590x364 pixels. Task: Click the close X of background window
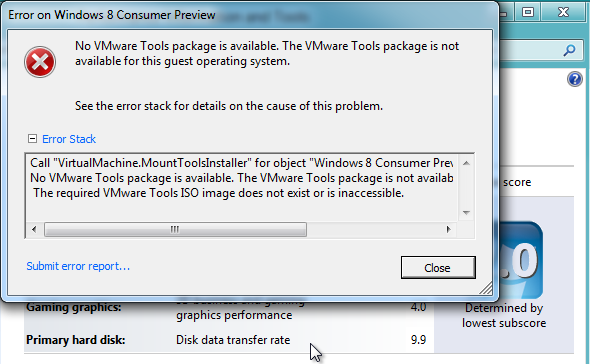(563, 12)
